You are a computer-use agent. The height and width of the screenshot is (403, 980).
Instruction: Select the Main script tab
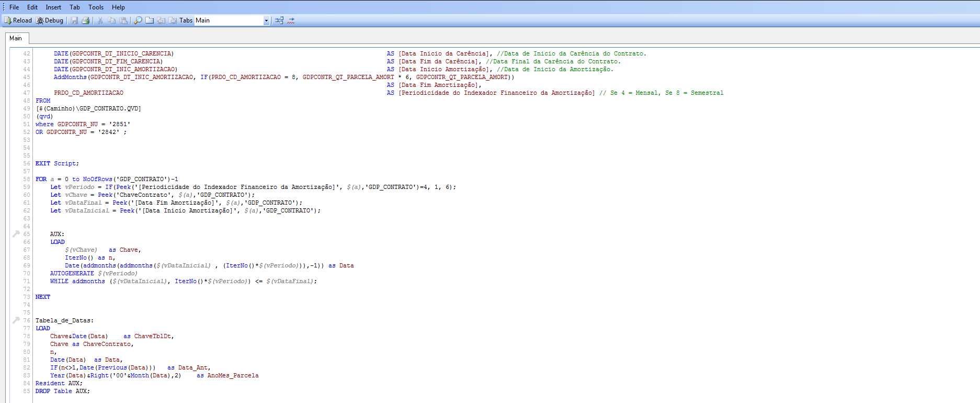16,38
